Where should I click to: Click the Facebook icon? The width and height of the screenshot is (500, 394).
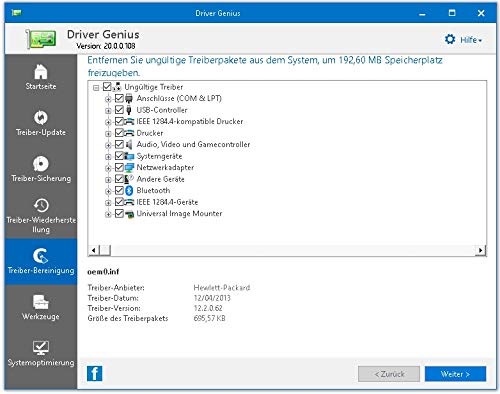pyautogui.click(x=95, y=373)
